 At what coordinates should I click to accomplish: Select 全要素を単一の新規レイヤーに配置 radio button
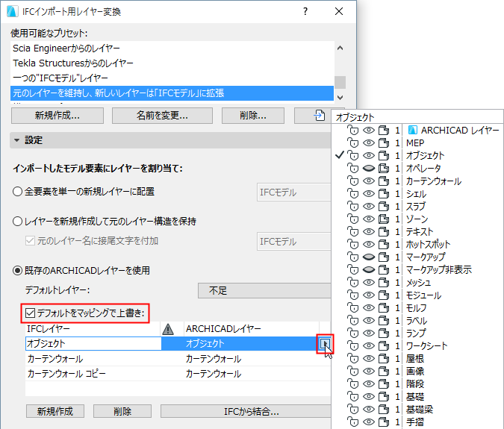[x=17, y=192]
